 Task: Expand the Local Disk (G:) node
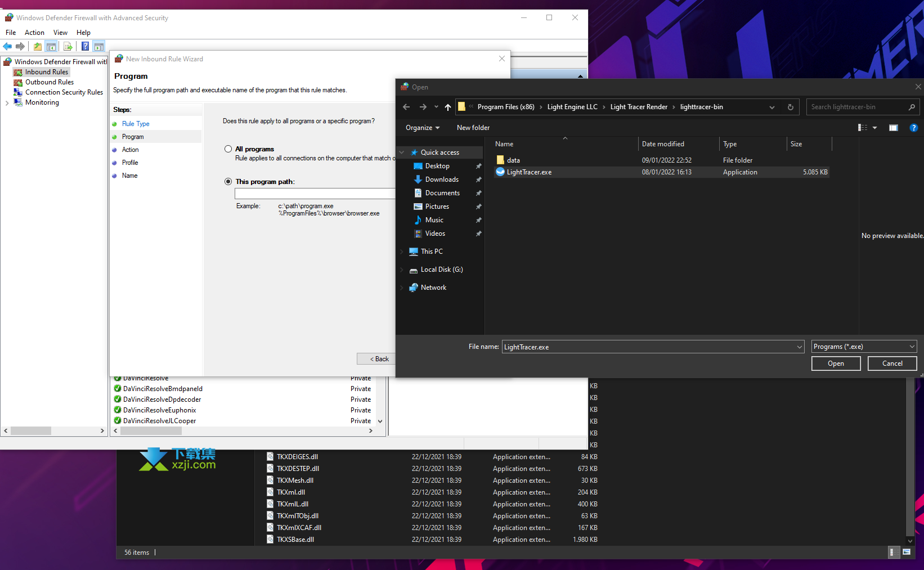[x=402, y=270]
